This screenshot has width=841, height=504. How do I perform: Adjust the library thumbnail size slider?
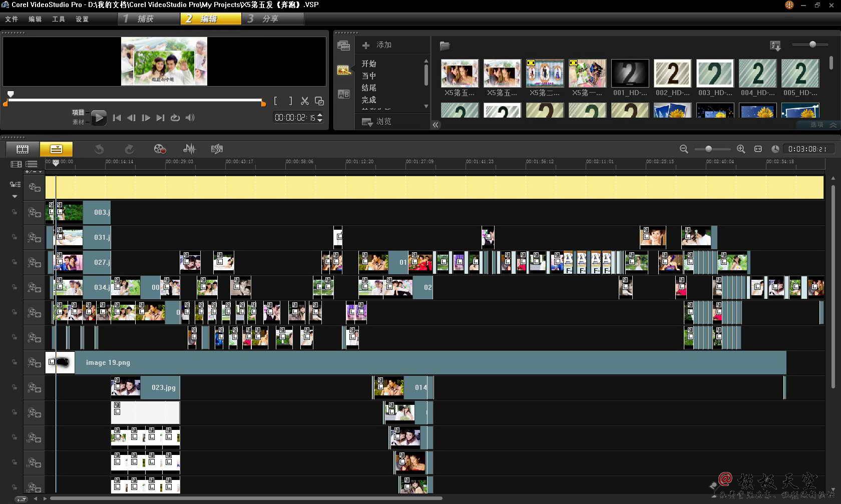812,45
